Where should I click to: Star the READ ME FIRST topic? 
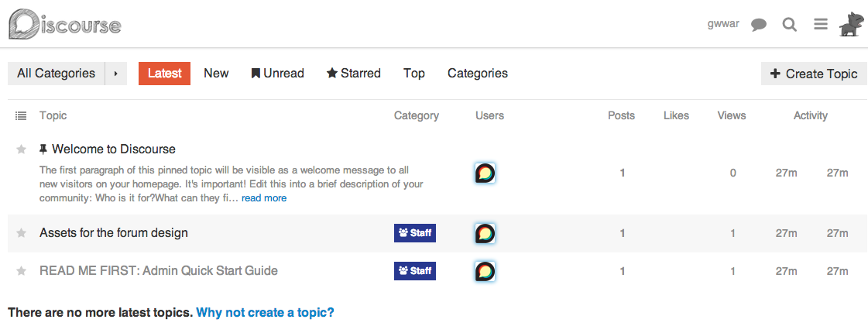(22, 271)
